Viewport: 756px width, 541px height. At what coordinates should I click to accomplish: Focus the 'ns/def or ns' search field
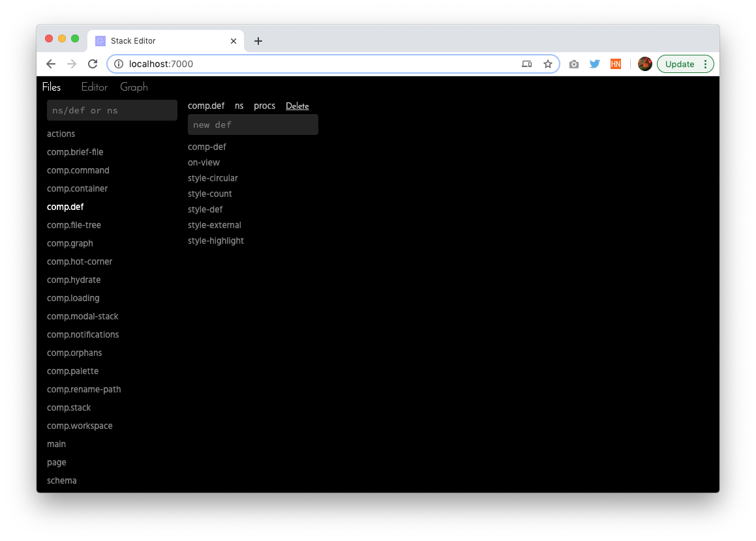[x=112, y=110]
